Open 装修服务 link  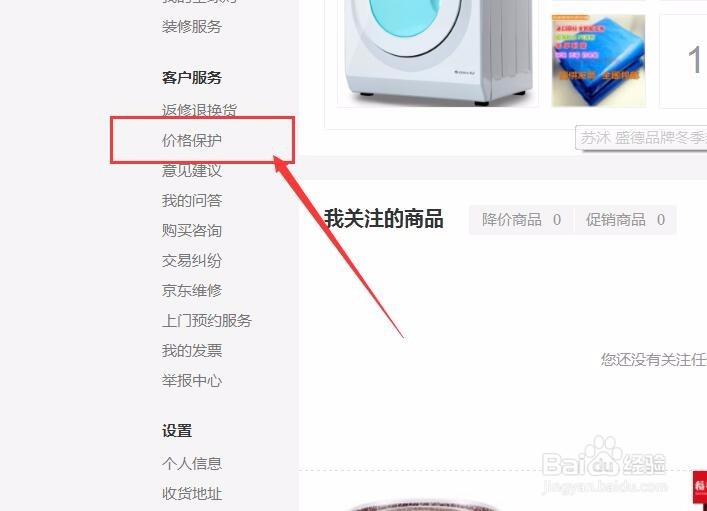(x=192, y=26)
